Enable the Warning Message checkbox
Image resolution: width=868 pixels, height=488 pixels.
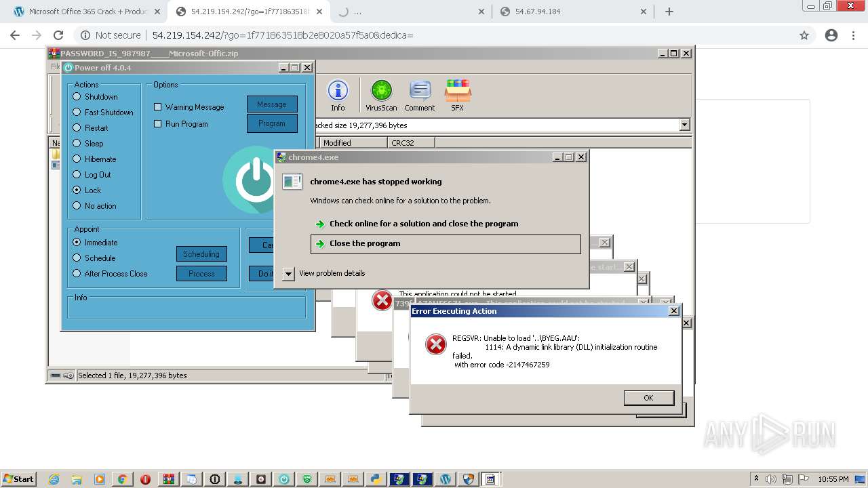click(158, 107)
